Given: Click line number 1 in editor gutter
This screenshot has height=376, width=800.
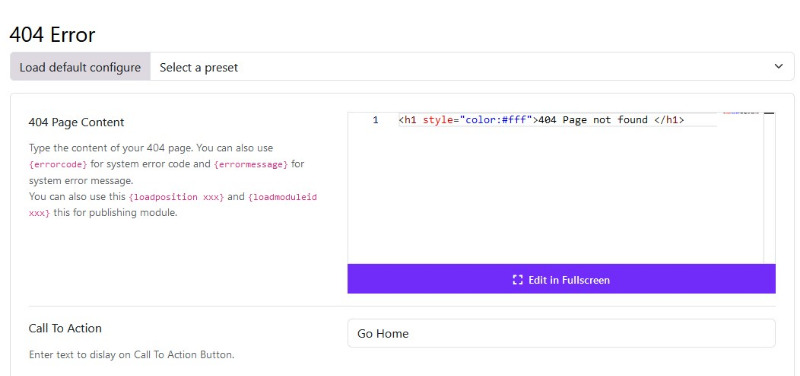Looking at the screenshot, I should 376,120.
